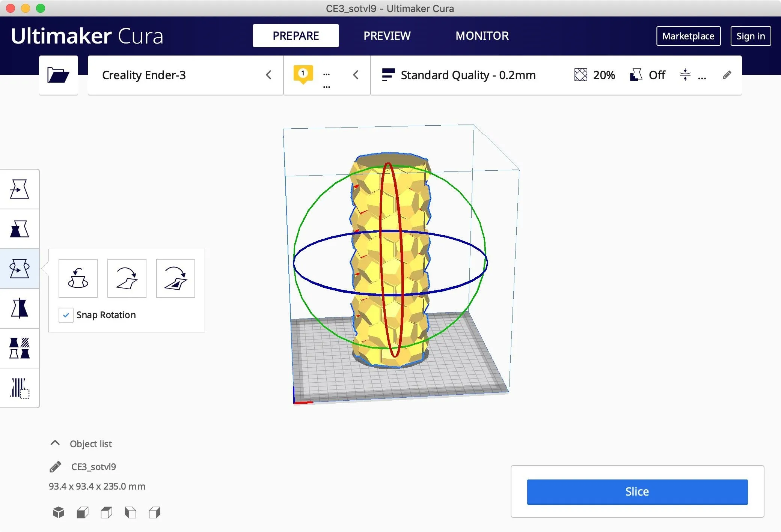Switch to top view cube icon
The image size is (781, 532).
pyautogui.click(x=107, y=512)
